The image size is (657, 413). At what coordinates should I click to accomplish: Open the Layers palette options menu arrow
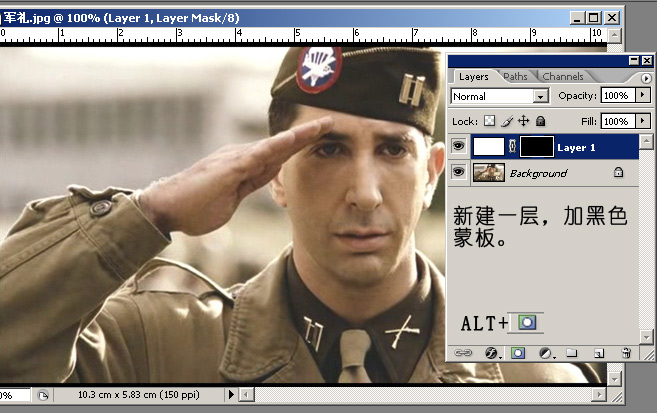coord(646,78)
